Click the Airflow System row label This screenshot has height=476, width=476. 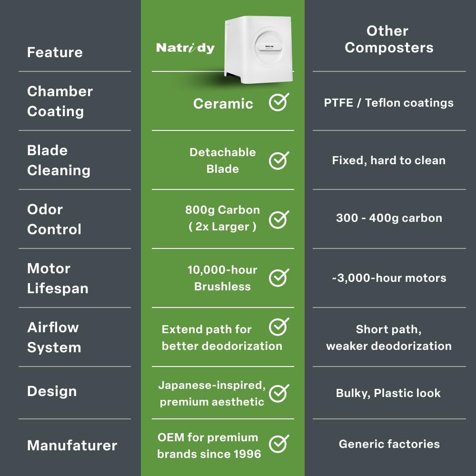[53, 337]
